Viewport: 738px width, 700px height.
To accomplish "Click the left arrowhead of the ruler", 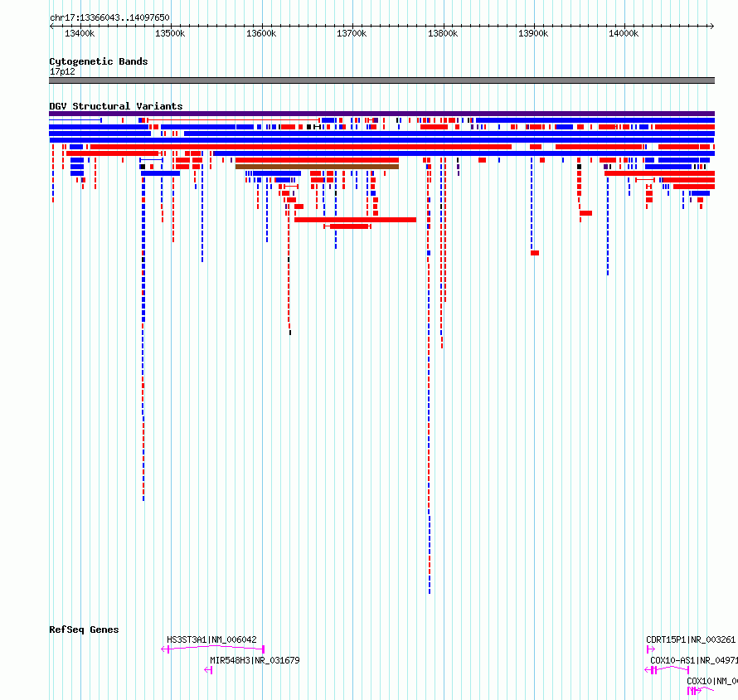I will (51, 26).
